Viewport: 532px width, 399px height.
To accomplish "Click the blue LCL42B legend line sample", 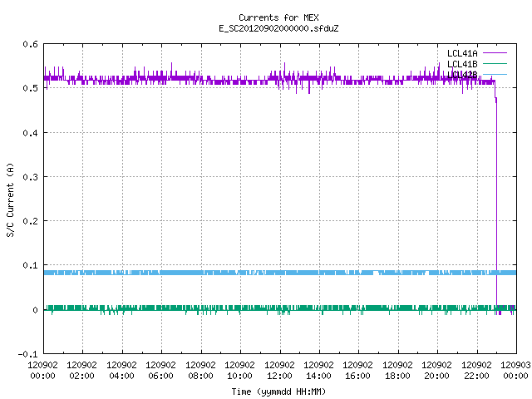I will click(495, 74).
